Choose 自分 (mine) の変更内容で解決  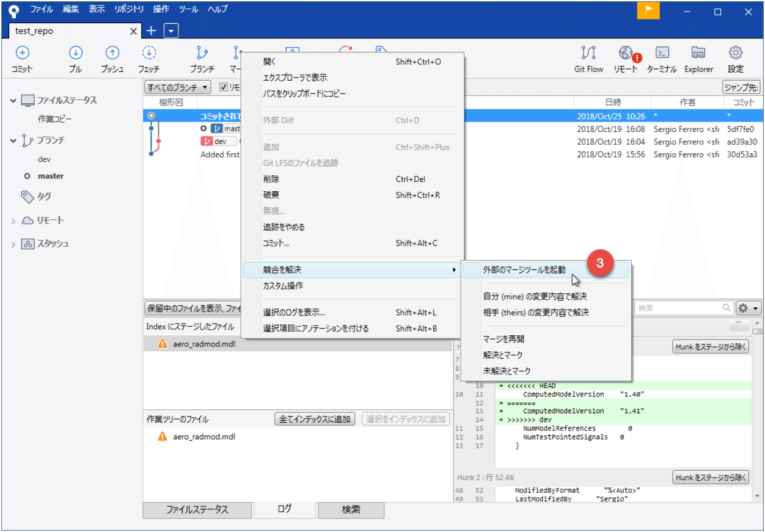(546, 296)
